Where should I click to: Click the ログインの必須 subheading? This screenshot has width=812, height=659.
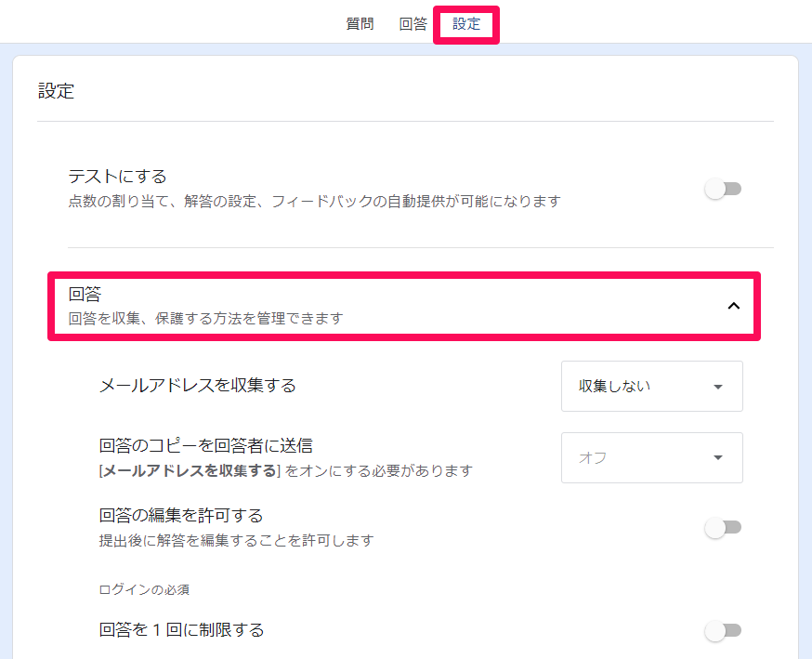[144, 589]
